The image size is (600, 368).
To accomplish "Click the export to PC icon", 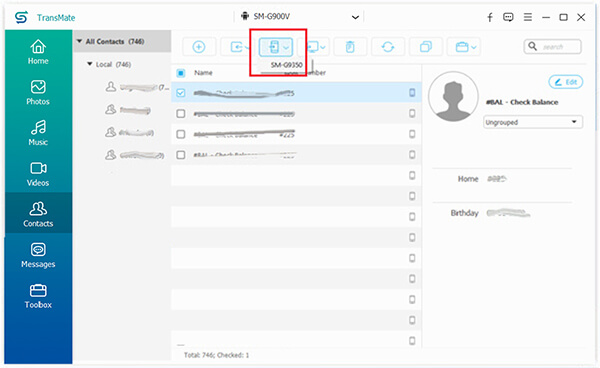I will tap(313, 47).
